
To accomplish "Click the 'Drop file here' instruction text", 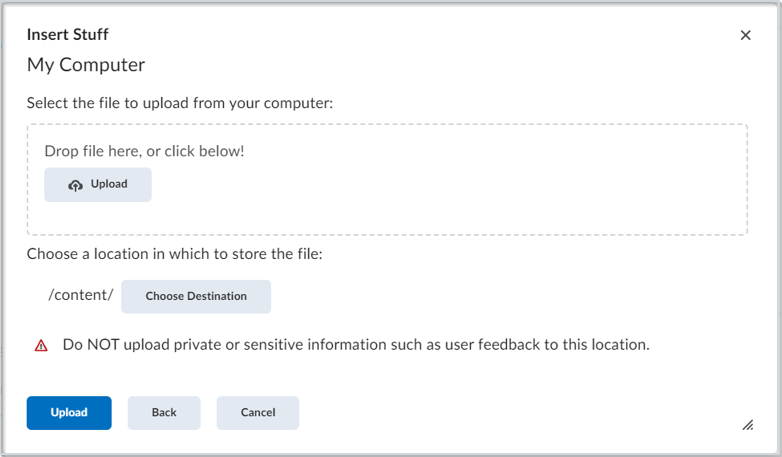I will point(144,151).
